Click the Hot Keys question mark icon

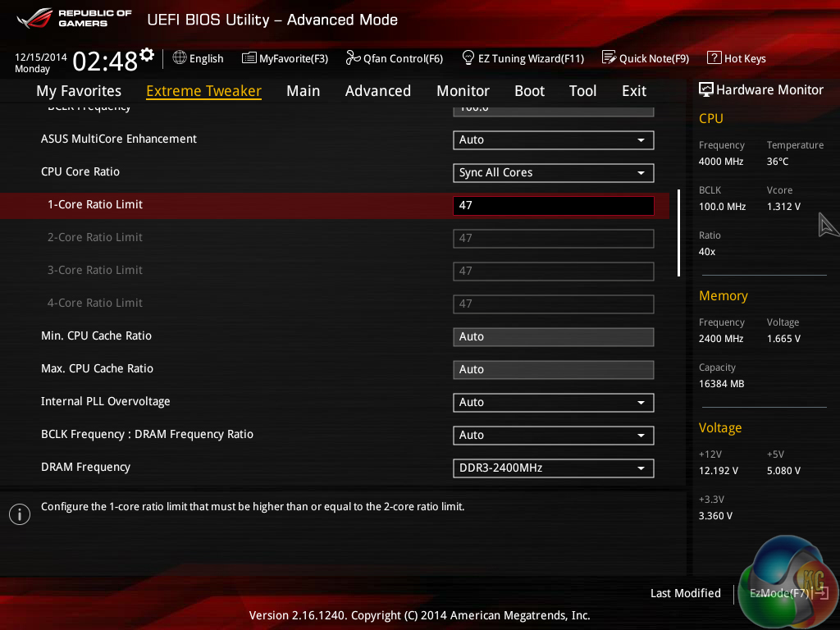click(x=714, y=57)
